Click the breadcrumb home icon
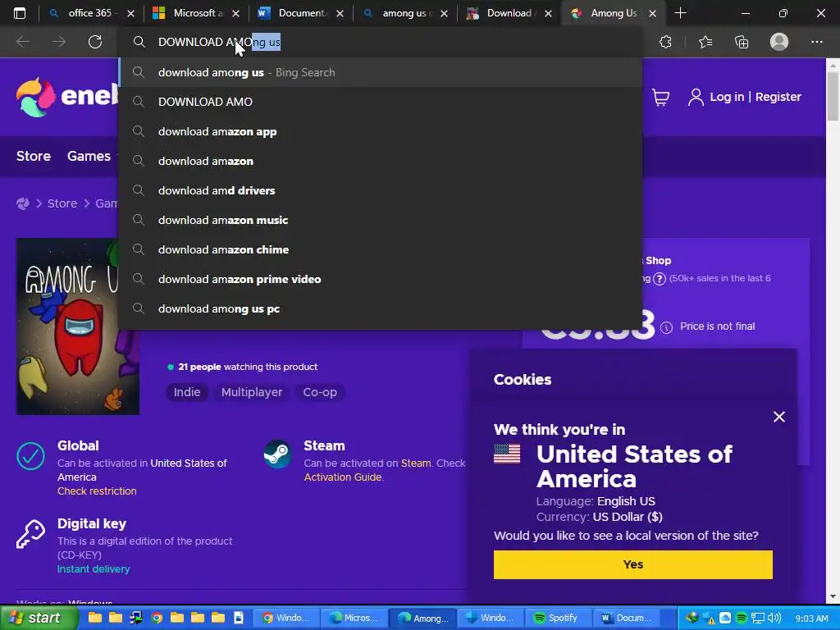Viewport: 840px width, 630px height. click(x=22, y=203)
